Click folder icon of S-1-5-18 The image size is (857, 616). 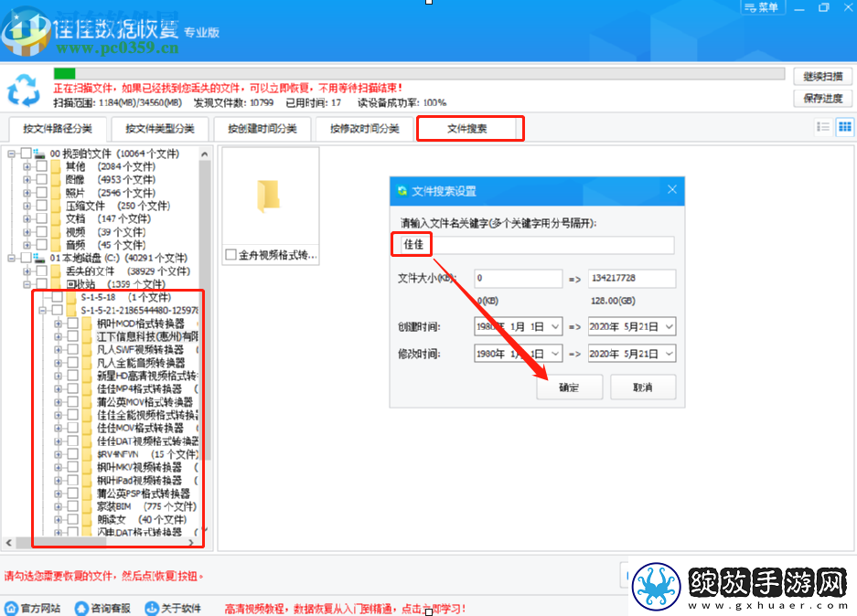71,297
